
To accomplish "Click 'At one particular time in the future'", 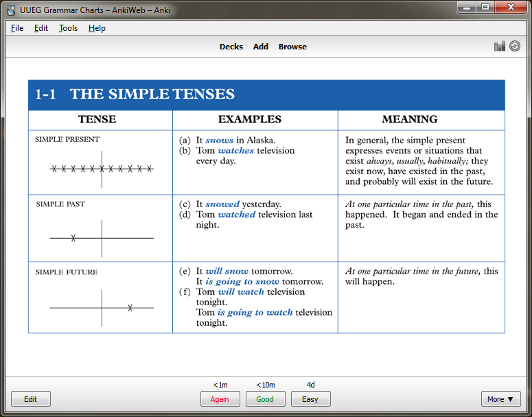I will 413,271.
